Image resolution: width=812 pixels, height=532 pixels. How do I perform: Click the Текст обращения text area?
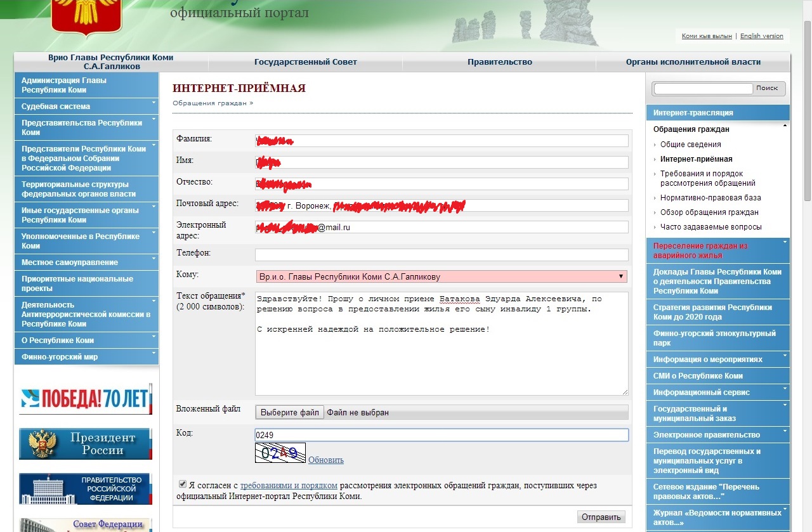442,344
